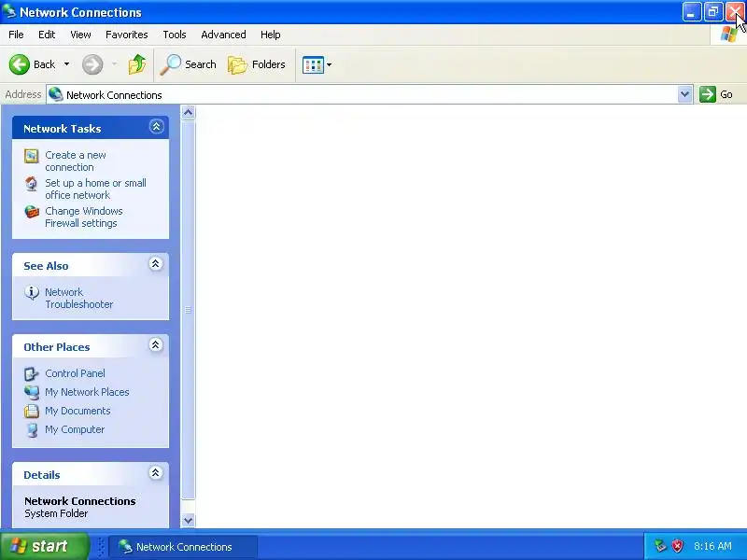
Task: Open the Help menu
Action: click(x=270, y=35)
